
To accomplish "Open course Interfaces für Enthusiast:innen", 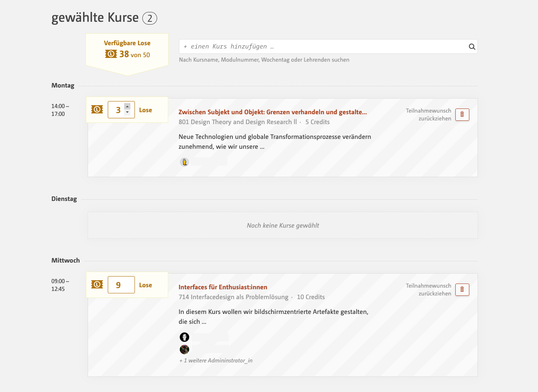I will (x=223, y=287).
